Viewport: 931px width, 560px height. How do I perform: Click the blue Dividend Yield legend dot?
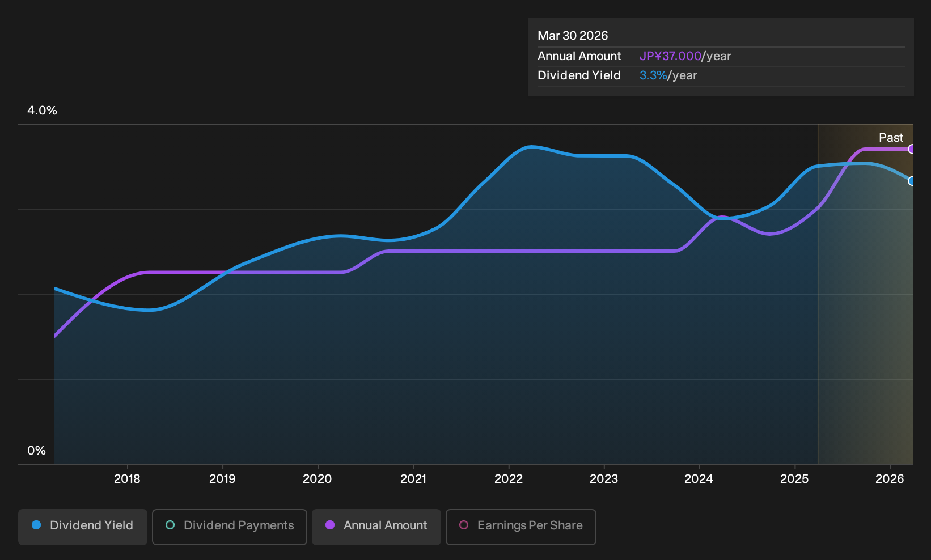(x=36, y=525)
